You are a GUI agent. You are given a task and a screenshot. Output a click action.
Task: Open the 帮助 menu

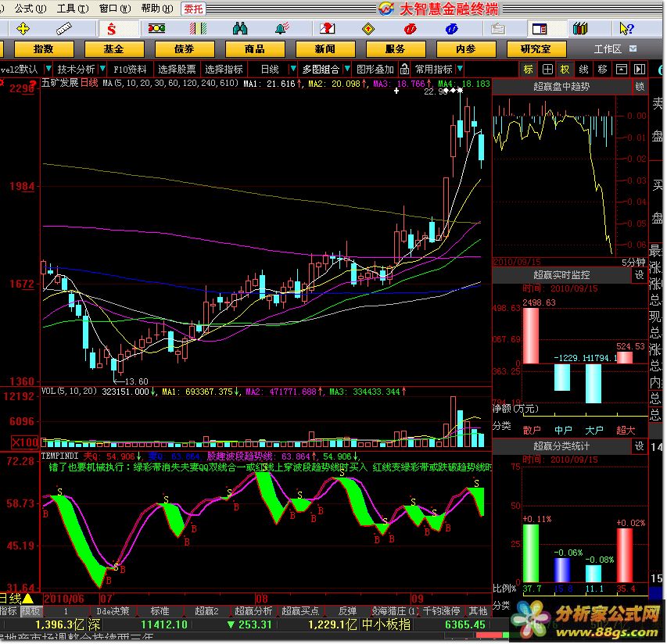(x=157, y=8)
